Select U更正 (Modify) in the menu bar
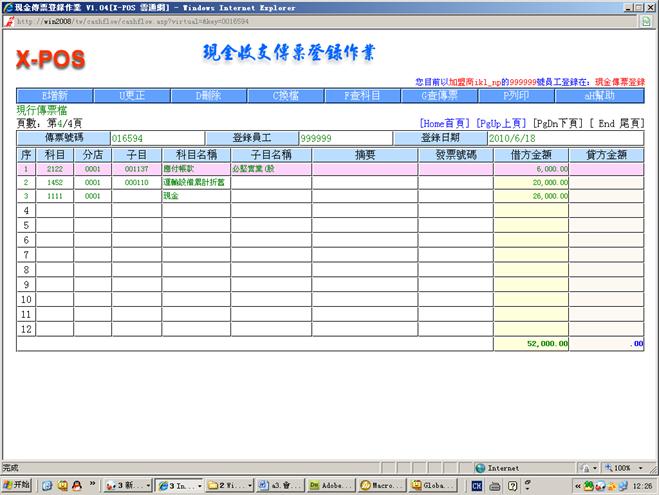 click(131, 96)
